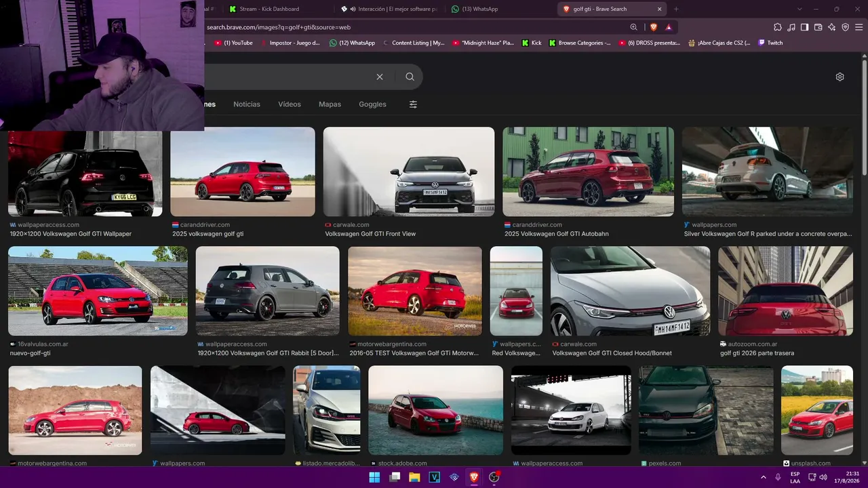
Task: Open the Windows Start menu
Action: pyautogui.click(x=374, y=477)
